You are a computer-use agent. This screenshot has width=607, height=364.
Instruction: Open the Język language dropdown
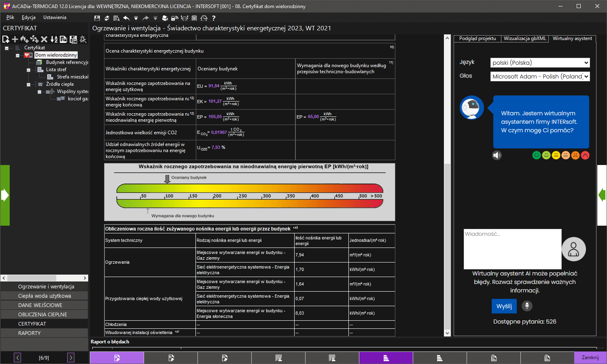[540, 63]
